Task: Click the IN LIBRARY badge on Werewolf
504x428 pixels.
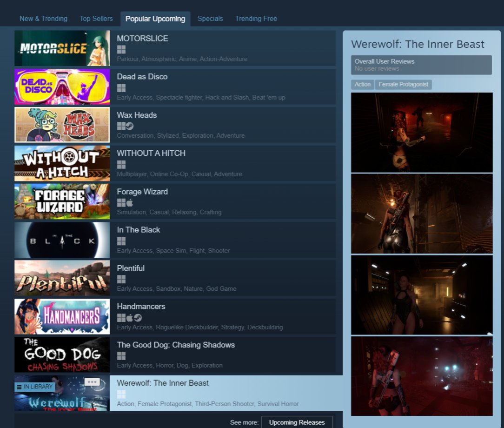Action: 35,387
